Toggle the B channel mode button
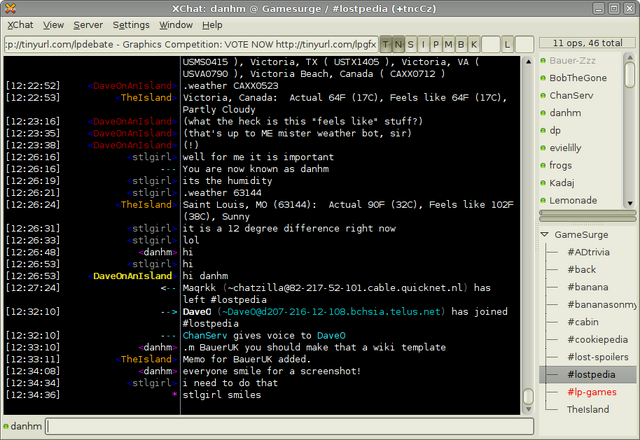 (x=461, y=44)
